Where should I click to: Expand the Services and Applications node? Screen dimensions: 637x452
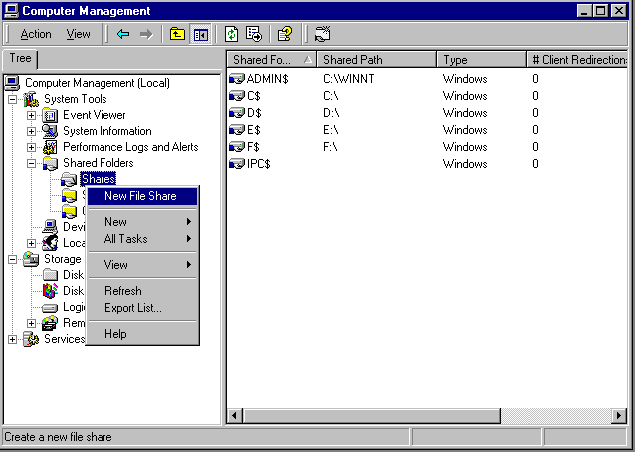[13, 339]
